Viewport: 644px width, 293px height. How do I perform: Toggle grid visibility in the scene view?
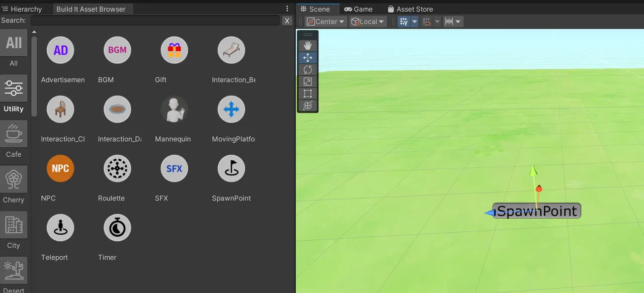coord(403,21)
